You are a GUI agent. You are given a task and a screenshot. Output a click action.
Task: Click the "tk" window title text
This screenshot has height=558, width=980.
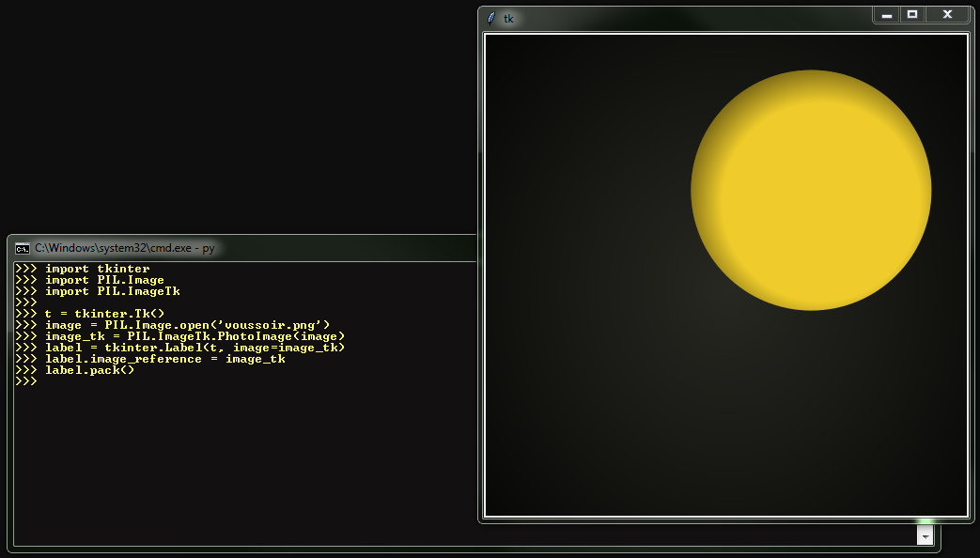pyautogui.click(x=509, y=19)
